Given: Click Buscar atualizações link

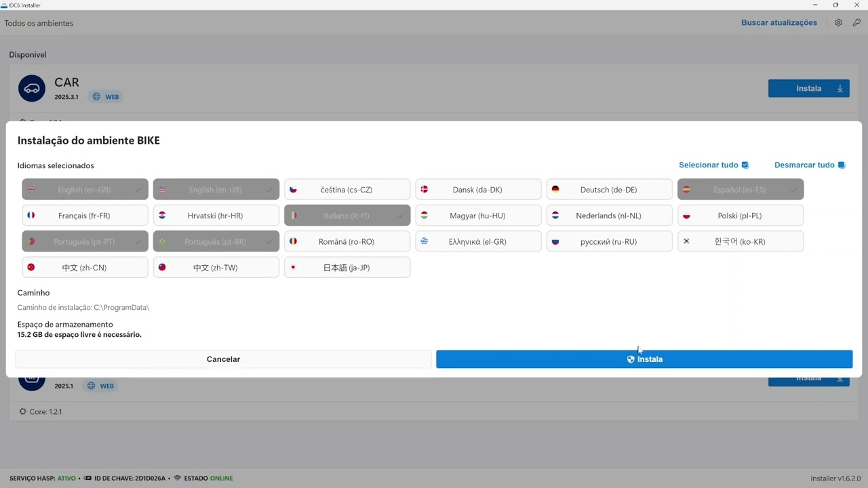Looking at the screenshot, I should pyautogui.click(x=779, y=22).
